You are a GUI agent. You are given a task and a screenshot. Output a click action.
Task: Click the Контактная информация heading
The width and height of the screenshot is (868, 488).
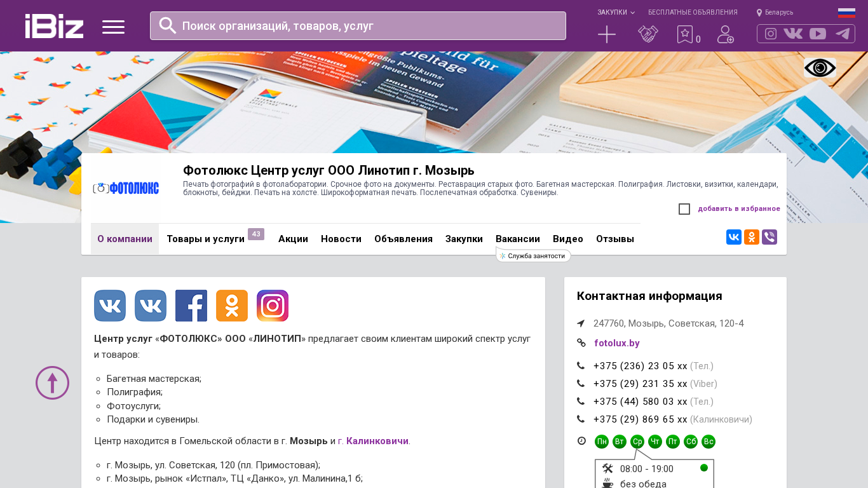click(649, 296)
